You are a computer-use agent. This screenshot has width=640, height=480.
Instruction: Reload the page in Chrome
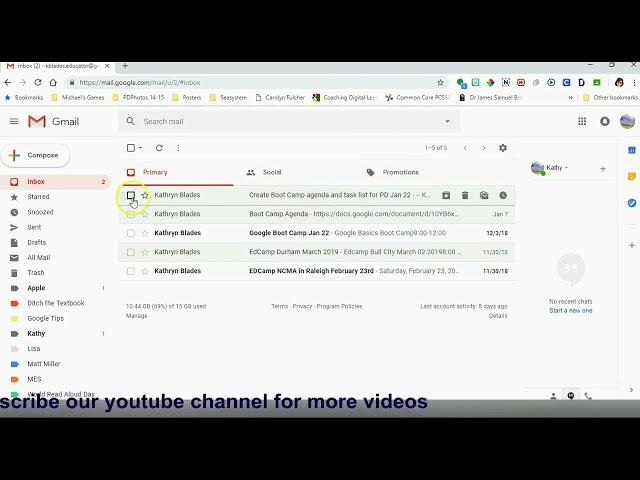click(38, 82)
